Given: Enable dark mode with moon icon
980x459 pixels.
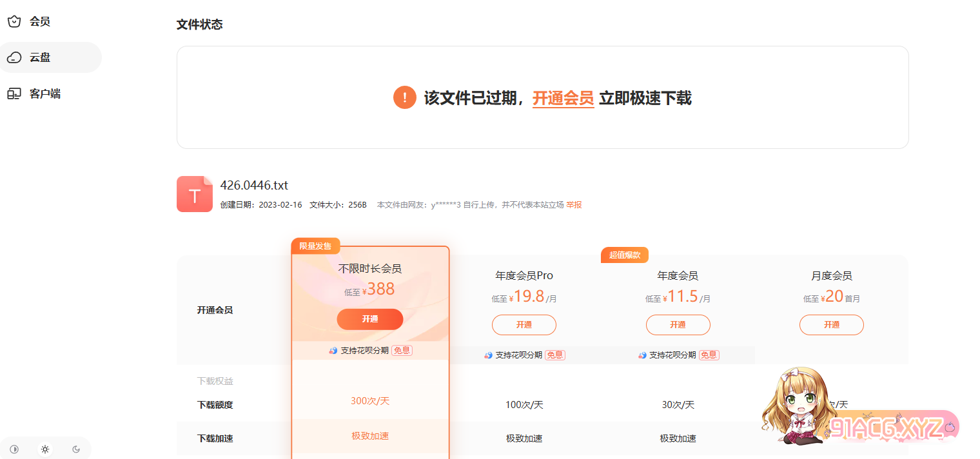Looking at the screenshot, I should click(x=76, y=449).
